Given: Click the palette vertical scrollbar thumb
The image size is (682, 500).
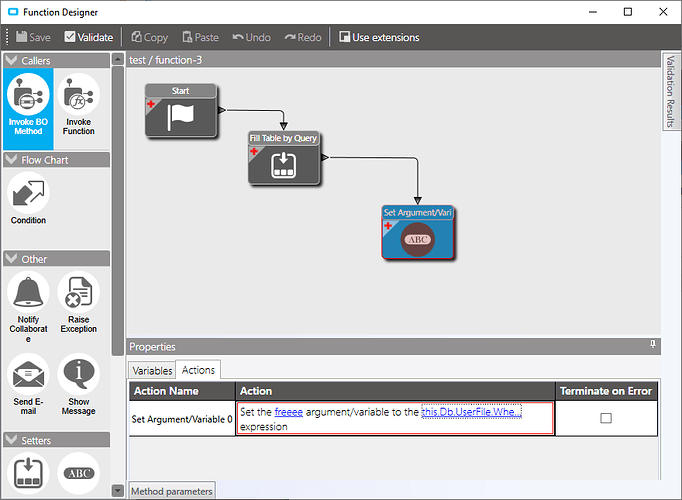Looking at the screenshot, I should click(x=118, y=211).
